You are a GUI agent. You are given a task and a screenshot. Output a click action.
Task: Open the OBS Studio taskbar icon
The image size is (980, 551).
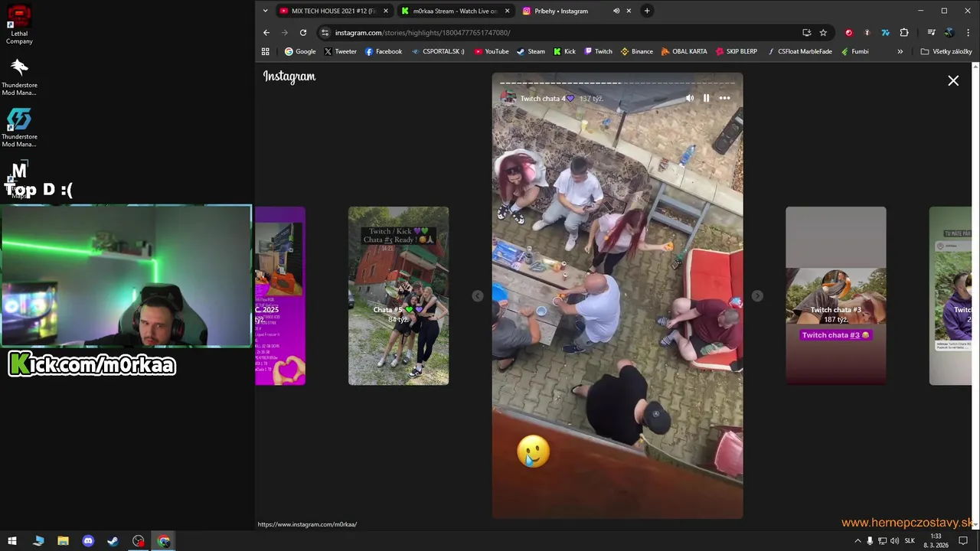click(138, 541)
